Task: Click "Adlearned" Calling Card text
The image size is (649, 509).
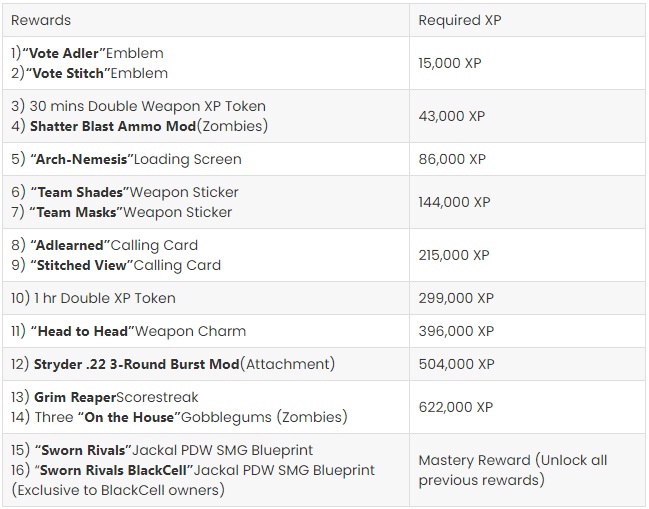Action: [104, 245]
